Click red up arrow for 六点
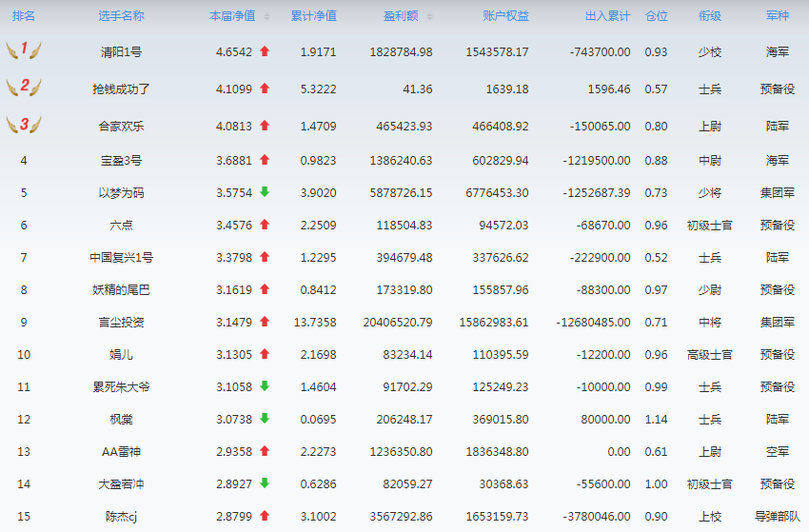The image size is (809, 532). [265, 225]
